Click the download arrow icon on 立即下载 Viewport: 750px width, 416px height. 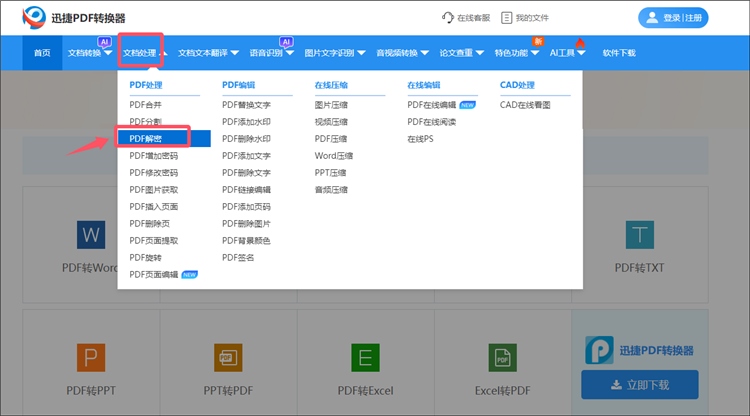pos(617,385)
